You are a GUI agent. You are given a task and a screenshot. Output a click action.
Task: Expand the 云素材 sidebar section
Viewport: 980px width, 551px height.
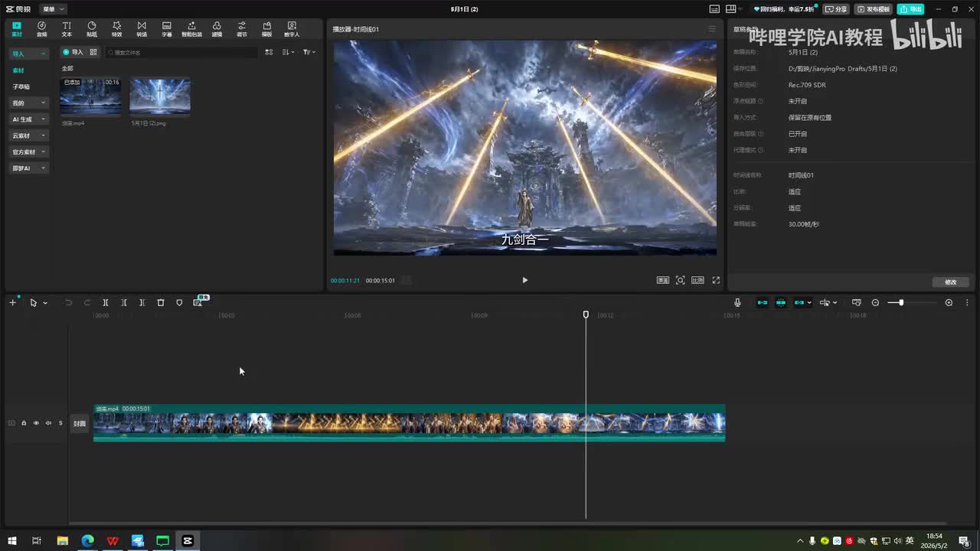point(29,135)
